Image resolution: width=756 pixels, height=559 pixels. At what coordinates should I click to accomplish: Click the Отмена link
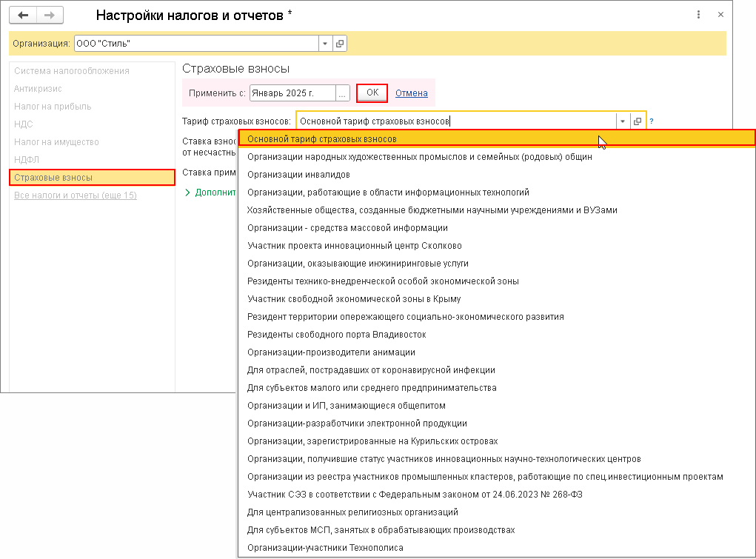point(412,93)
